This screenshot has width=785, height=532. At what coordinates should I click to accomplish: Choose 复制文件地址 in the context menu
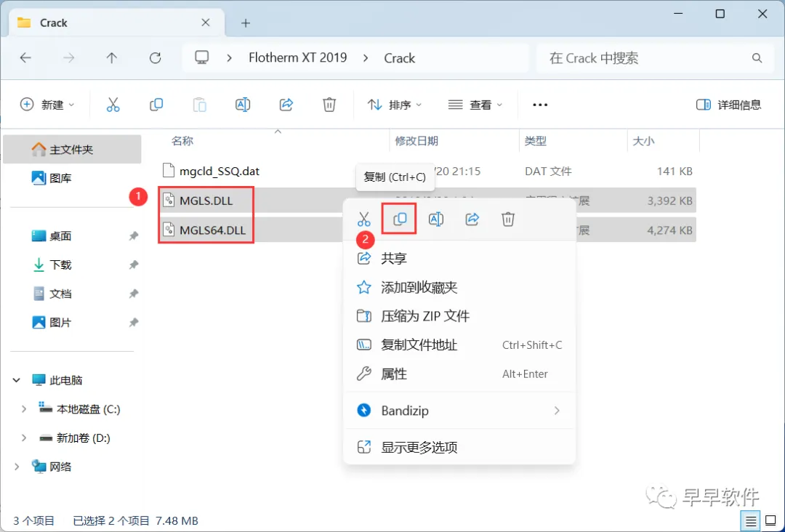tap(459, 344)
